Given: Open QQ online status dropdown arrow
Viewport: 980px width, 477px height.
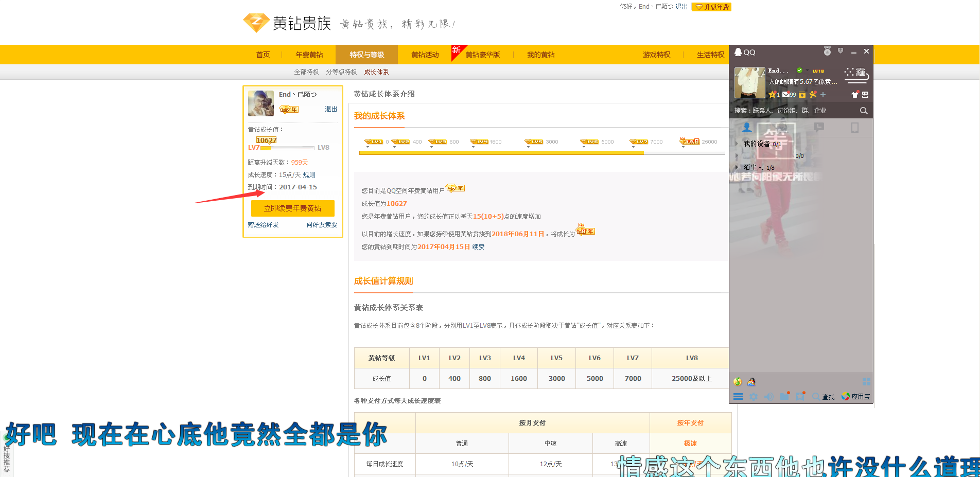Looking at the screenshot, I should [x=807, y=70].
